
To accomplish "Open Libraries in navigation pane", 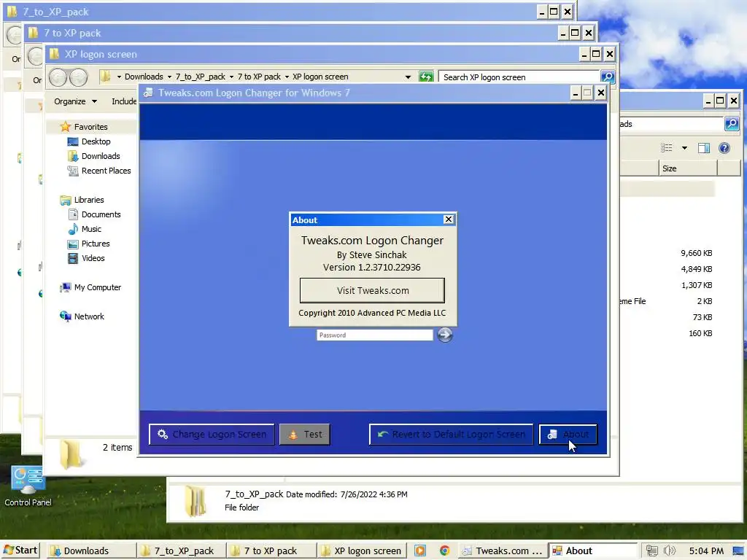I will [x=88, y=200].
